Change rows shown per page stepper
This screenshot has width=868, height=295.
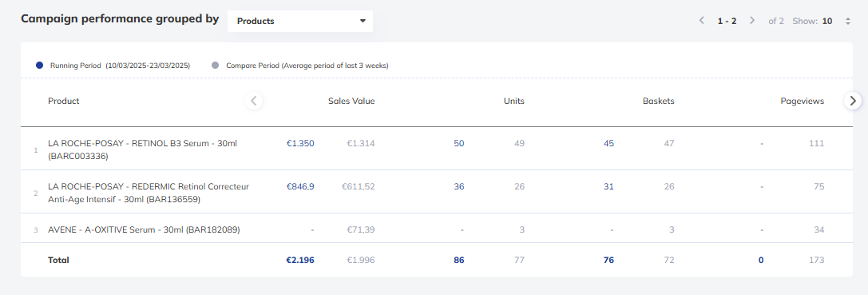(847, 21)
